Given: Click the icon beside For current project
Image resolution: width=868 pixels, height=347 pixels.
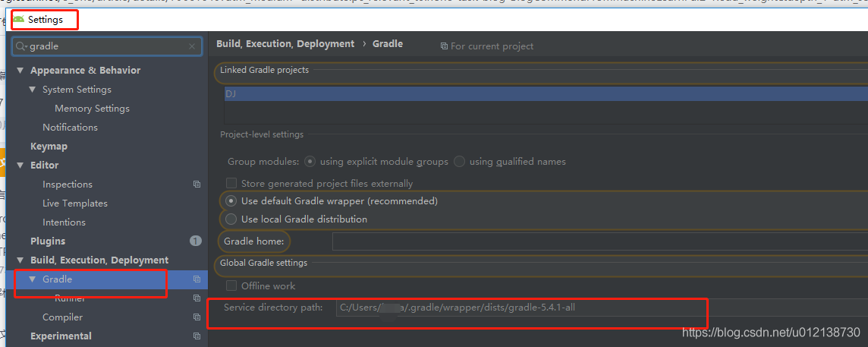Looking at the screenshot, I should pyautogui.click(x=444, y=46).
